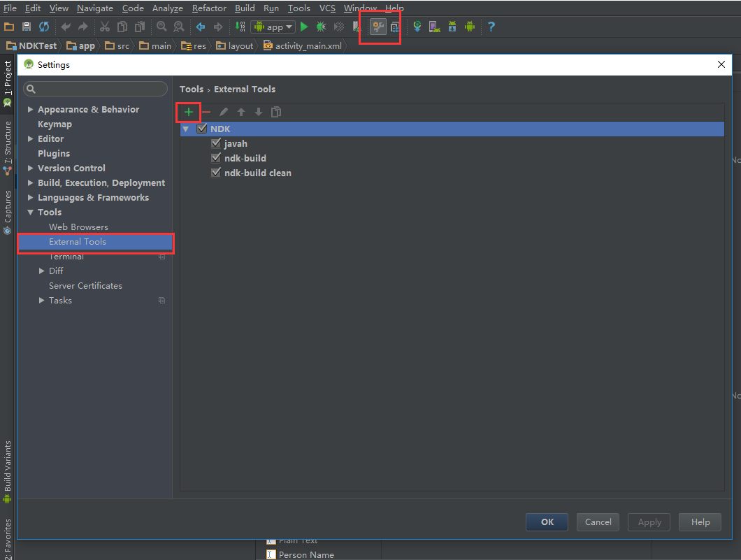Click the AVD Manager icon
This screenshot has height=560, width=741.
[434, 27]
